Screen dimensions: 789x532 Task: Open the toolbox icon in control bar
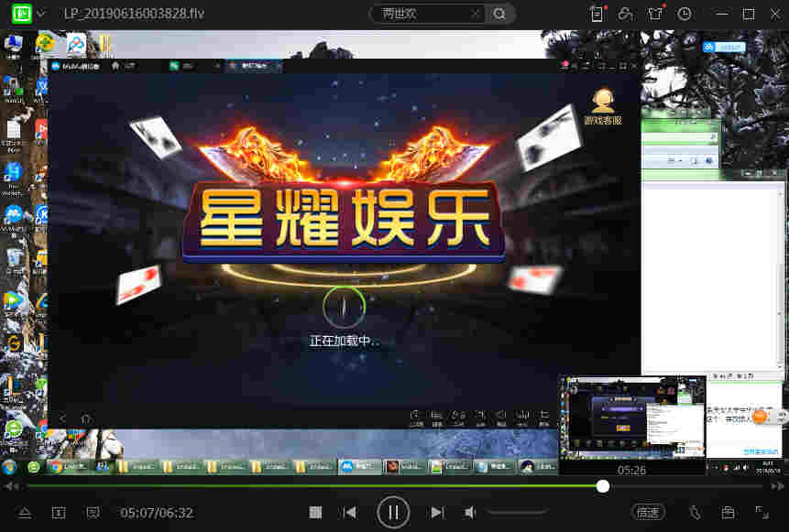coord(728,513)
